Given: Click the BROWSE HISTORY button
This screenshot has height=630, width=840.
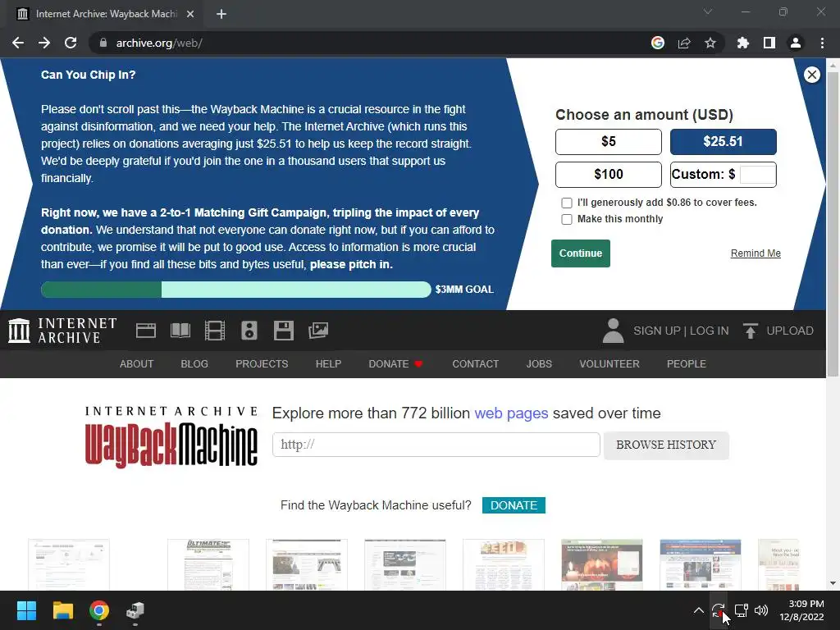Looking at the screenshot, I should [x=666, y=445].
